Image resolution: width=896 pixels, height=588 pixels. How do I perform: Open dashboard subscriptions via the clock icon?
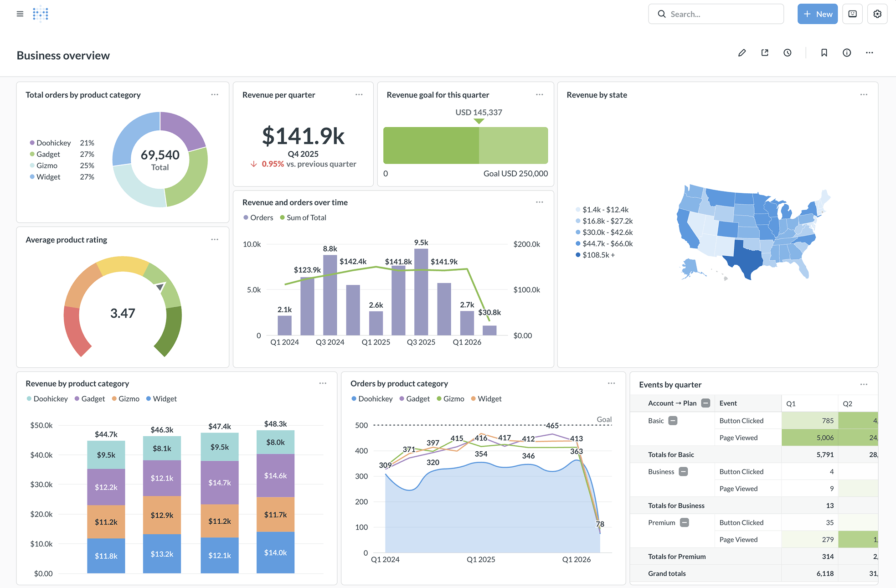[x=788, y=52]
